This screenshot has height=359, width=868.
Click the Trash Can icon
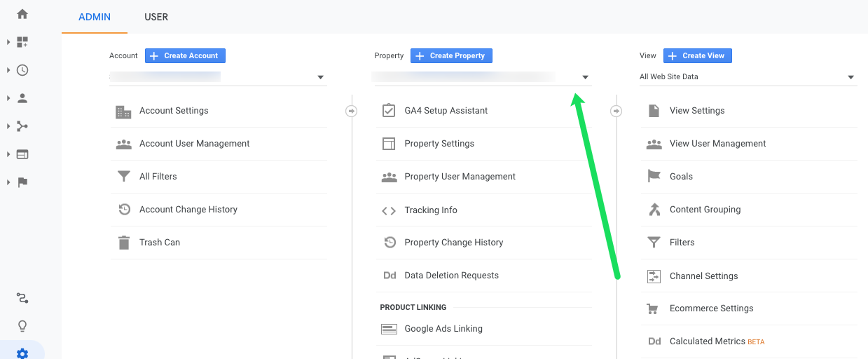pos(124,243)
